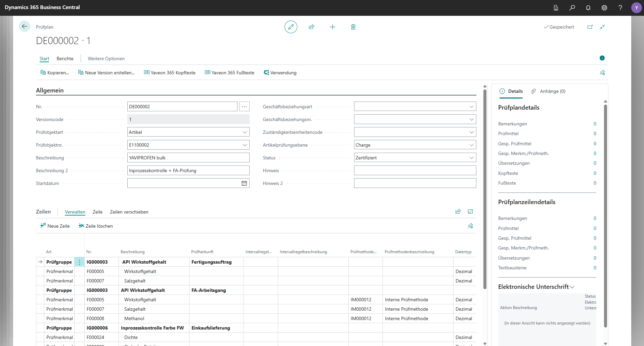Collapse the Elektronische Unterschrift section
Screen dimensions: 644x346
coord(572,287)
